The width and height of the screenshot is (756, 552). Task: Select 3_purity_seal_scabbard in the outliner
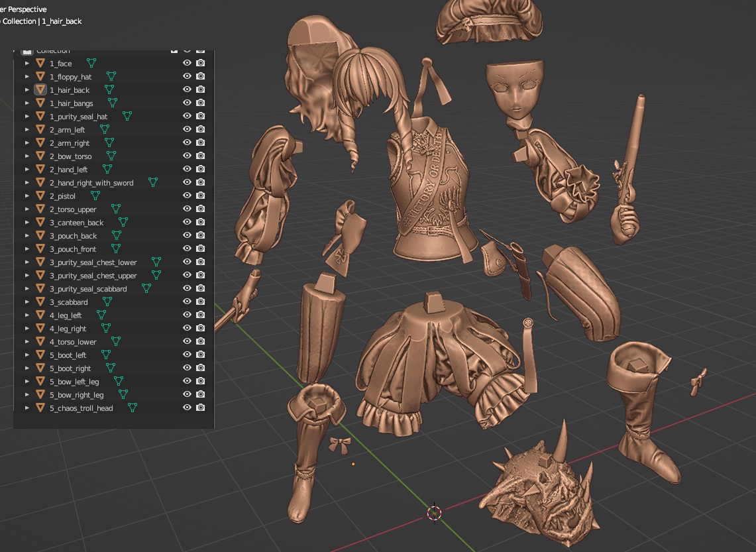point(88,289)
